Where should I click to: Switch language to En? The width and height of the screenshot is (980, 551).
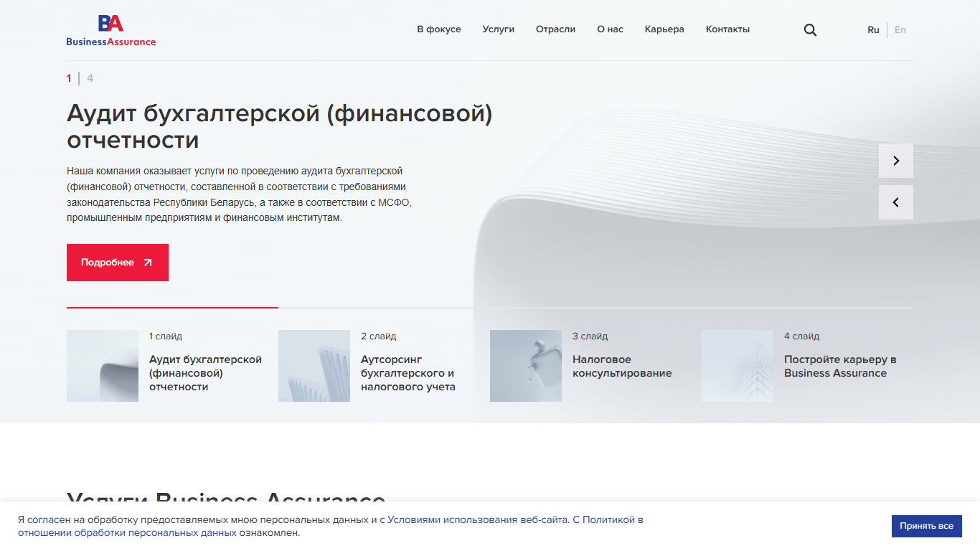[900, 30]
